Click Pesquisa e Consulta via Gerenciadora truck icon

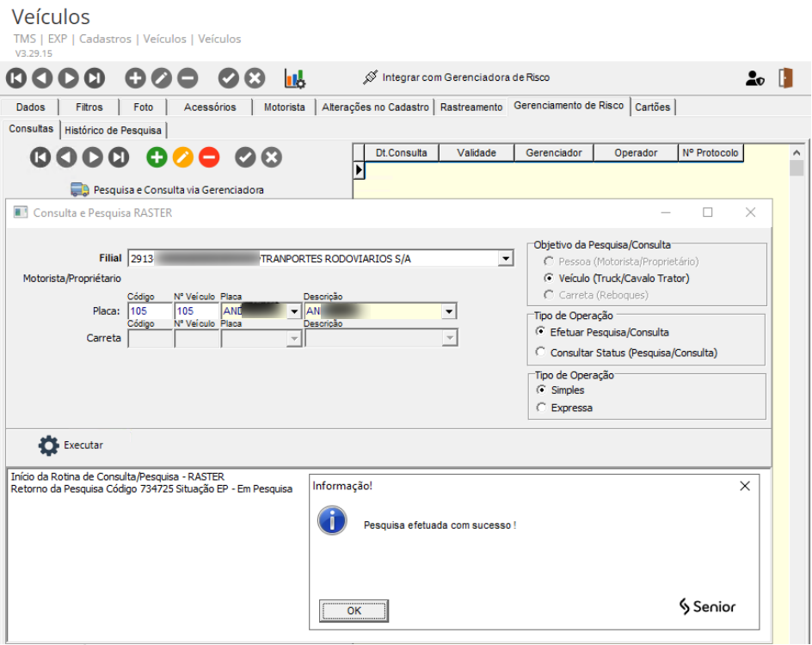80,189
